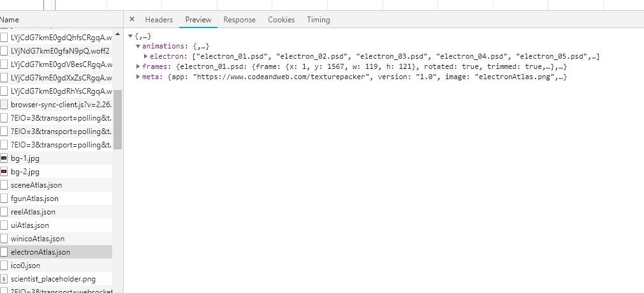This screenshot has width=644, height=293.
Task: Click the meta key label
Action: [x=150, y=77]
